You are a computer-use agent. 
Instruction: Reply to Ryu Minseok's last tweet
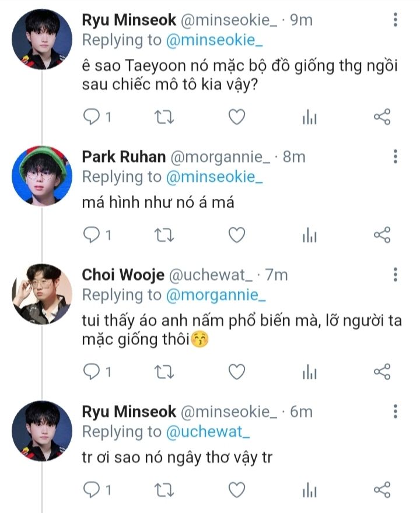click(91, 489)
